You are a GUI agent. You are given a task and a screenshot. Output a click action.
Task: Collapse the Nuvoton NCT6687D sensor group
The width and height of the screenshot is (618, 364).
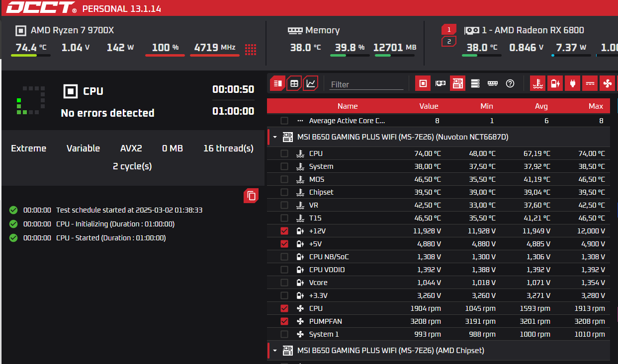pos(275,137)
